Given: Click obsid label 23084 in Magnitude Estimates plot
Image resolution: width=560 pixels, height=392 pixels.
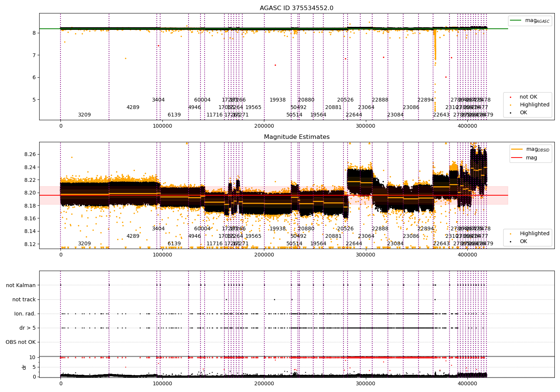Looking at the screenshot, I should [395, 243].
